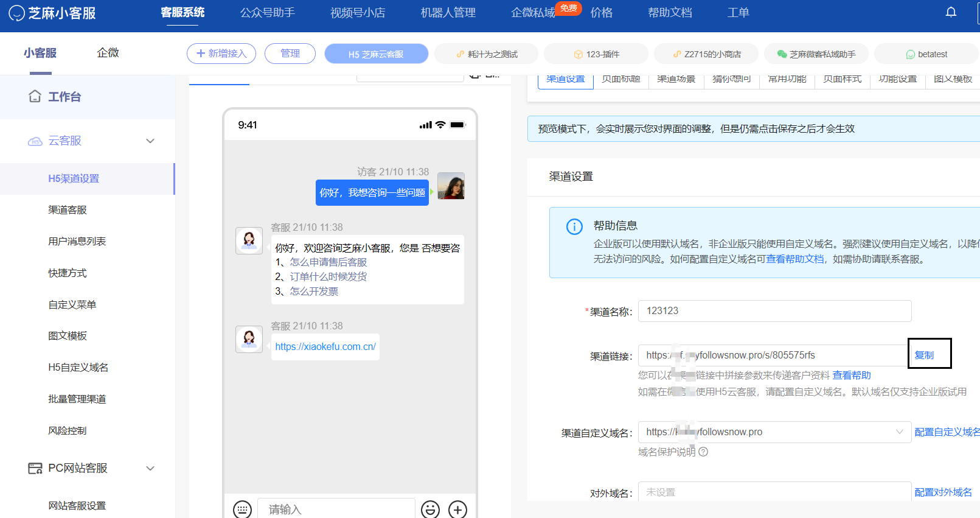Click first agent avatar in chat
Screen dimensions: 980x518
[x=249, y=240]
